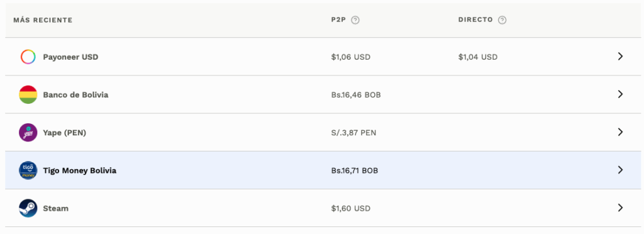The image size is (644, 234).
Task: Click the purple Yape logo icon
Action: pyautogui.click(x=28, y=132)
